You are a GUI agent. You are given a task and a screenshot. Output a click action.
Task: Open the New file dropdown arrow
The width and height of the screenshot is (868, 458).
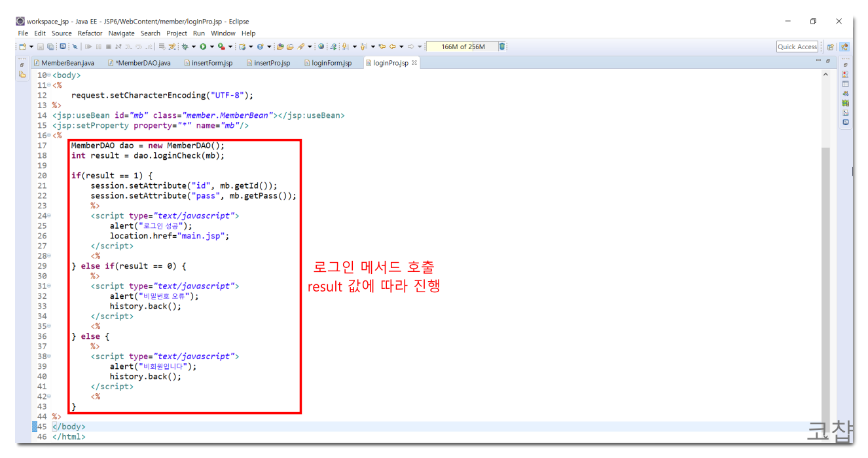click(x=31, y=47)
